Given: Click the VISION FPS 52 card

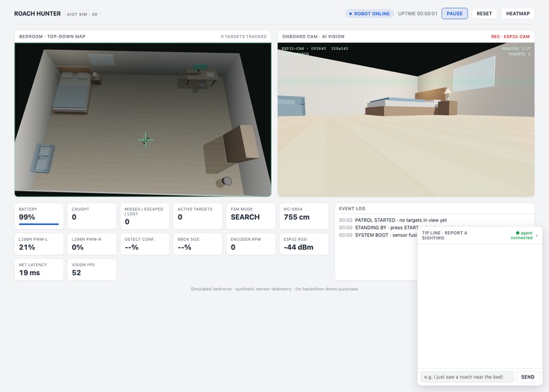Looking at the screenshot, I should [92, 270].
